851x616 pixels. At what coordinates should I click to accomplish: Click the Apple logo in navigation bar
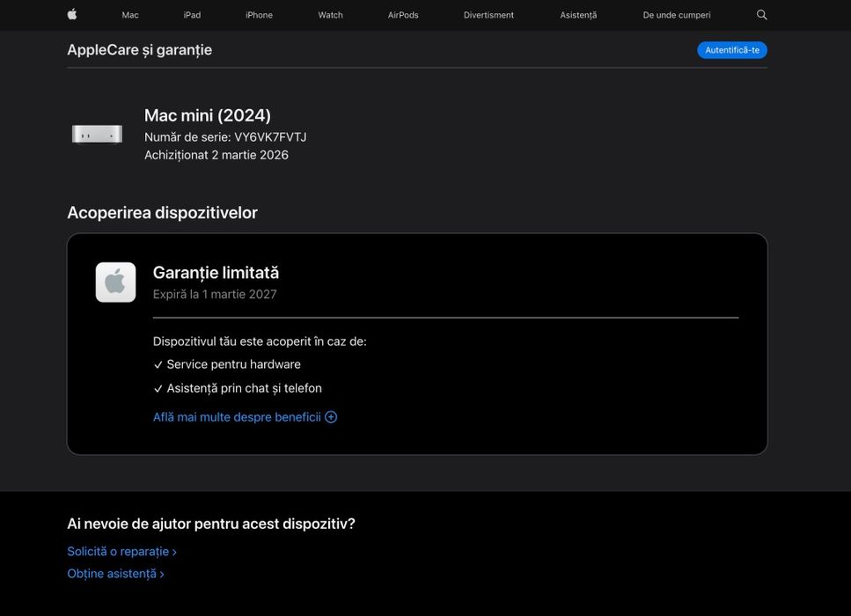(x=72, y=14)
